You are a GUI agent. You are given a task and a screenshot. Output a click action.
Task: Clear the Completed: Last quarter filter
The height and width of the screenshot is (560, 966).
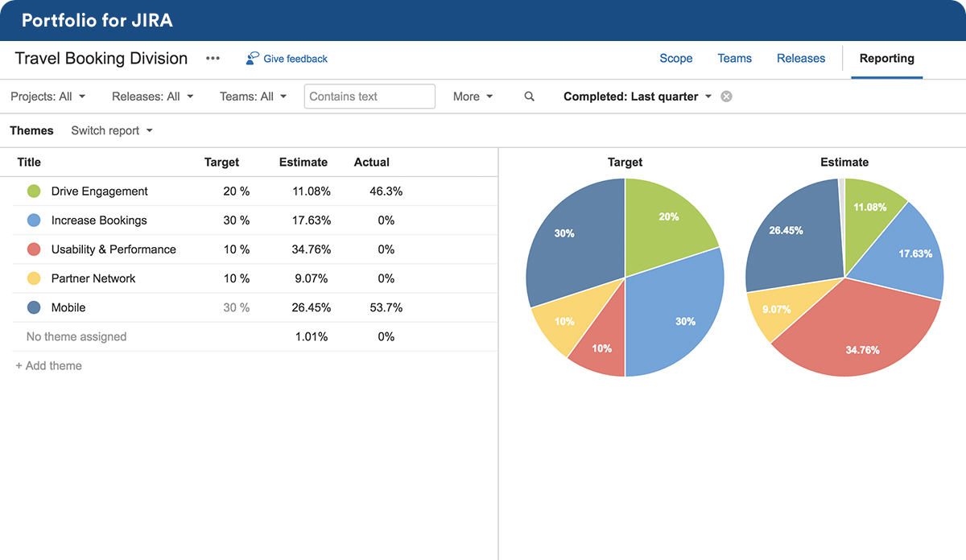tap(726, 97)
